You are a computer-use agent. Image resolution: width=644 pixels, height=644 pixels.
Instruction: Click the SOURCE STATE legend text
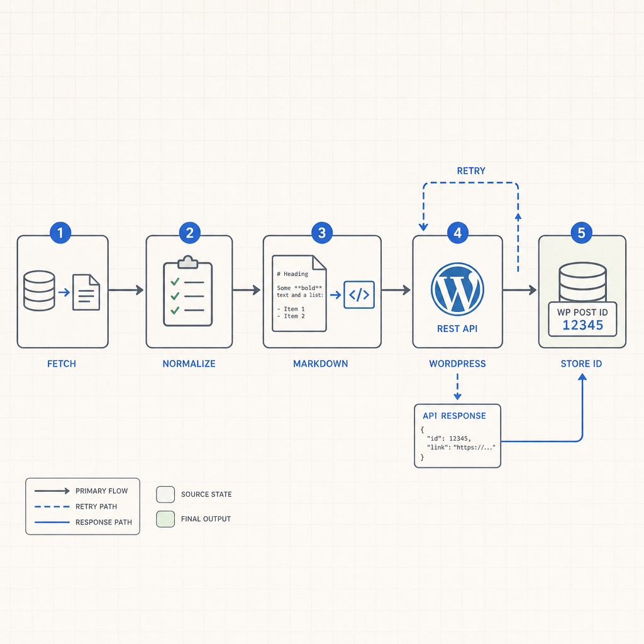[206, 494]
